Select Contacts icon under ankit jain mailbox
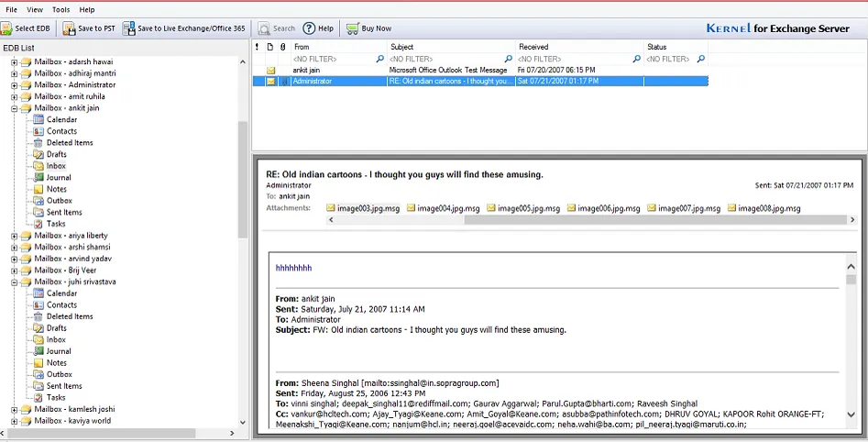 pos(38,131)
